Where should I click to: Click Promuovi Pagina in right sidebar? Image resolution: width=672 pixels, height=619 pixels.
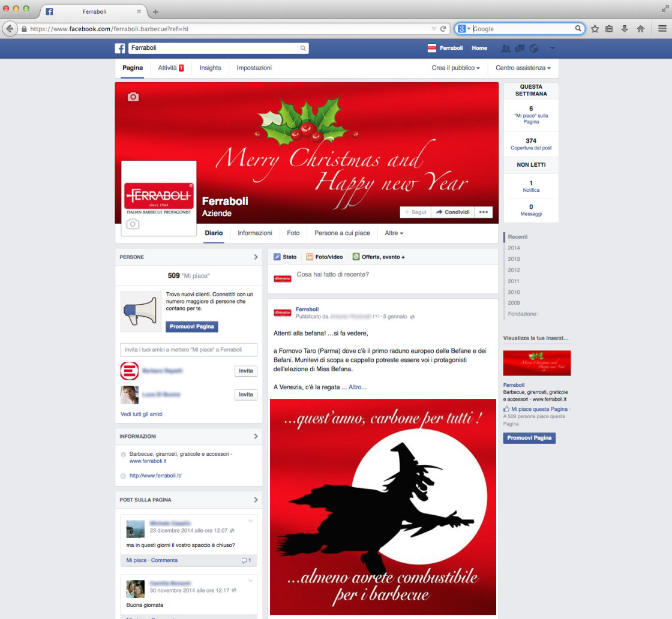(529, 438)
